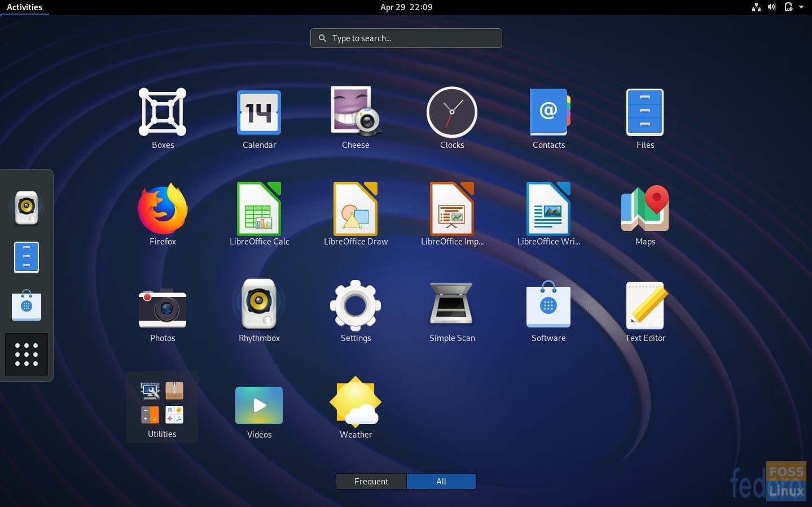
Task: Open Cheese webcam app
Action: coord(355,112)
